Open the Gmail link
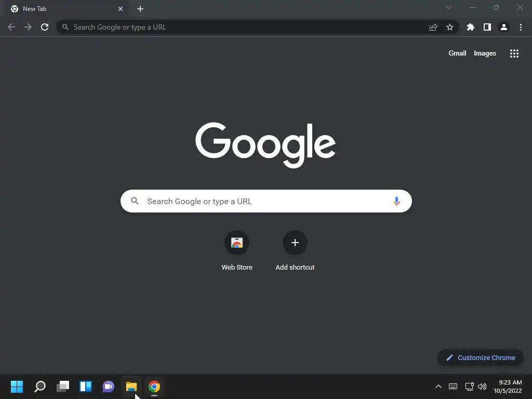The image size is (532, 399). point(457,54)
